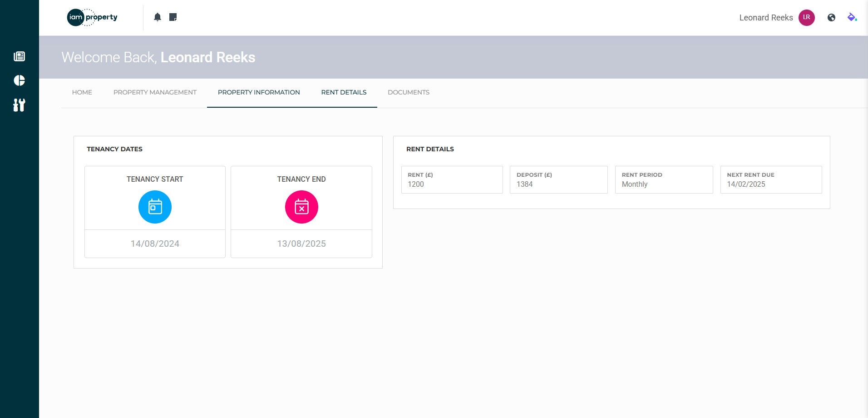Click the Deposit (£) field showing 1384
Image resolution: width=868 pixels, height=418 pixels.
point(559,179)
